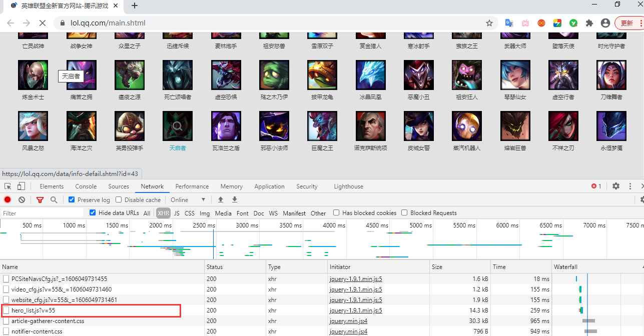
Task: Switch to Console tab
Action: coord(86,186)
